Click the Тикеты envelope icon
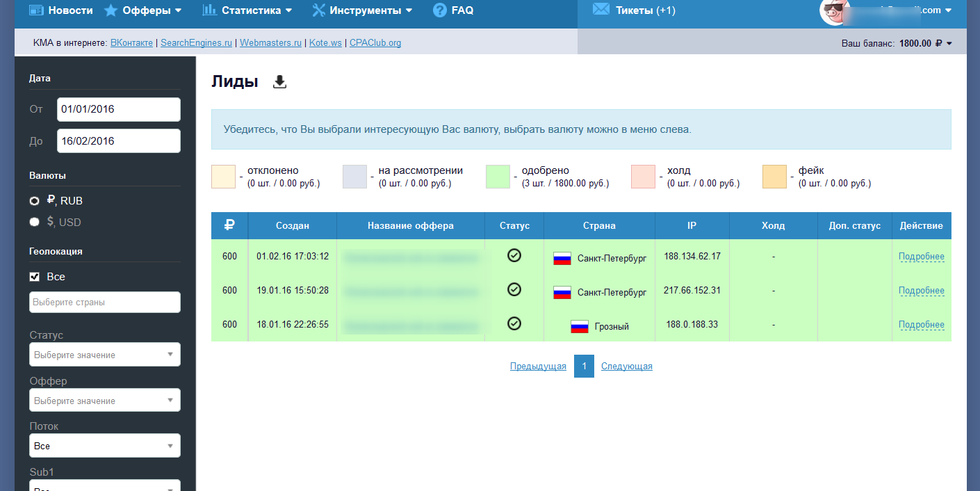 tap(601, 10)
